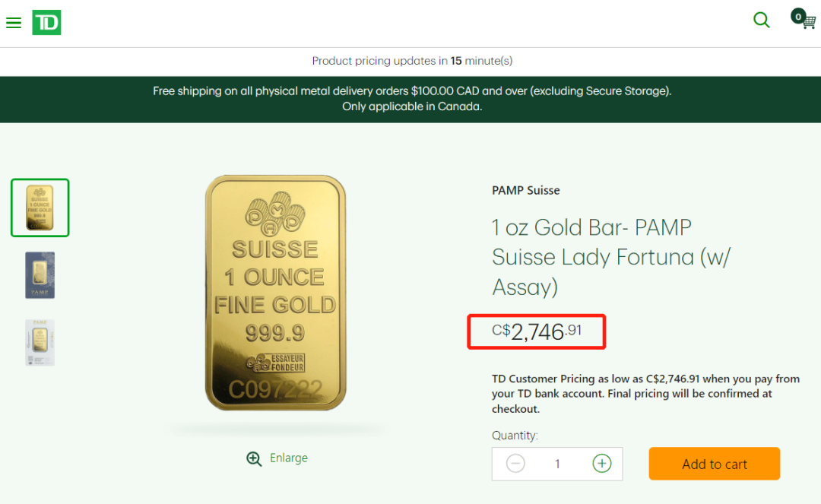The height and width of the screenshot is (504, 821).
Task: Click the free shipping green banner
Action: coord(410,99)
